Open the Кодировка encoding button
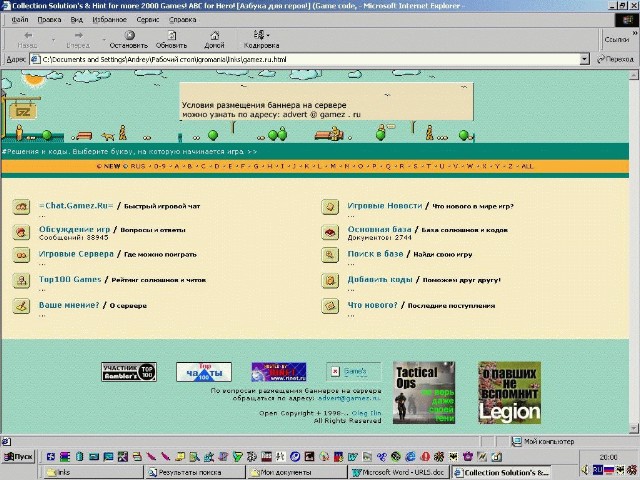The image size is (640, 480). 261,39
